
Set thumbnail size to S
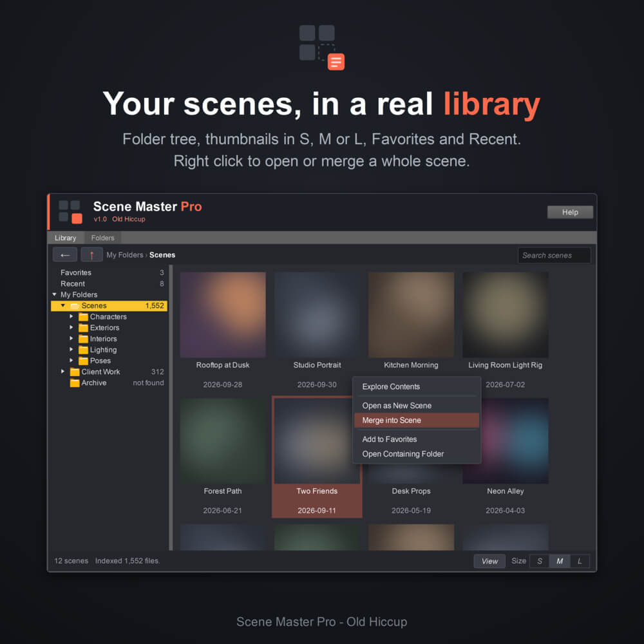(540, 561)
